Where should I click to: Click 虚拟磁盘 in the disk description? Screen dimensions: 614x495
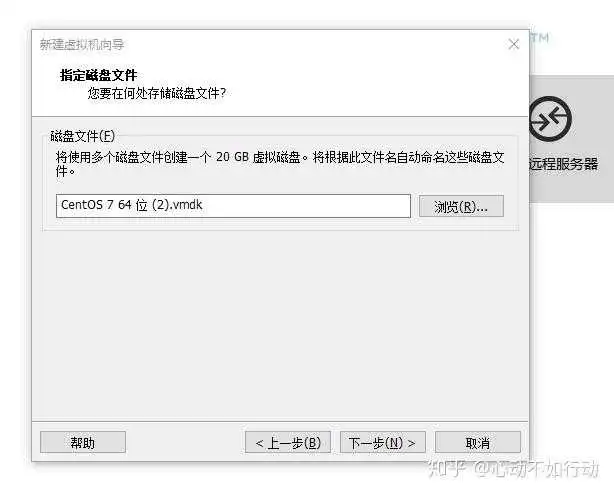click(x=276, y=157)
